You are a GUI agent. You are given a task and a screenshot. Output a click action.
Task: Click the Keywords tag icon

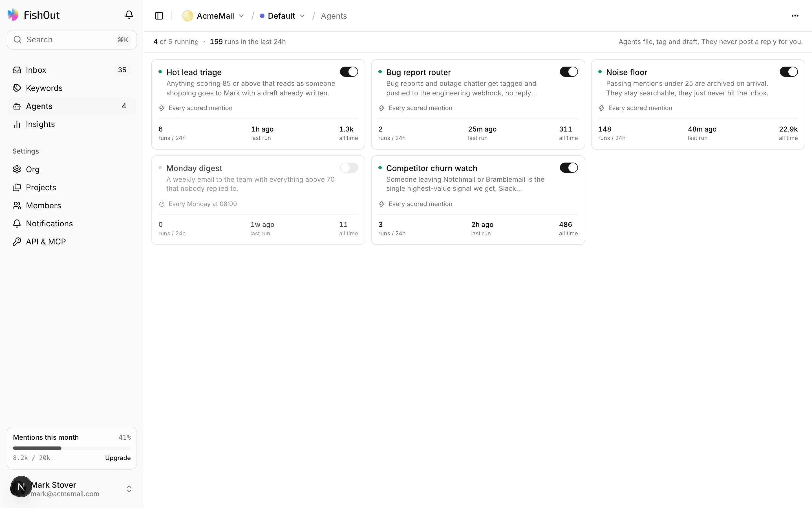tap(17, 88)
